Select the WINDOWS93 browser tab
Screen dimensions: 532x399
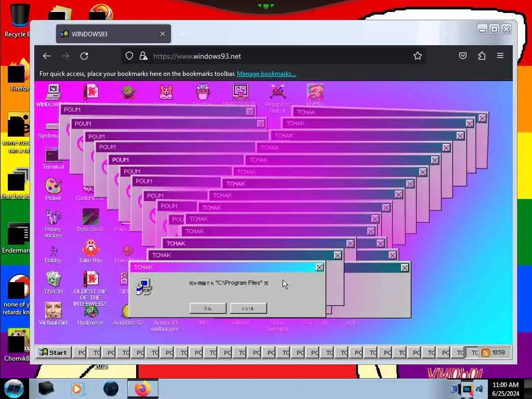(113, 34)
